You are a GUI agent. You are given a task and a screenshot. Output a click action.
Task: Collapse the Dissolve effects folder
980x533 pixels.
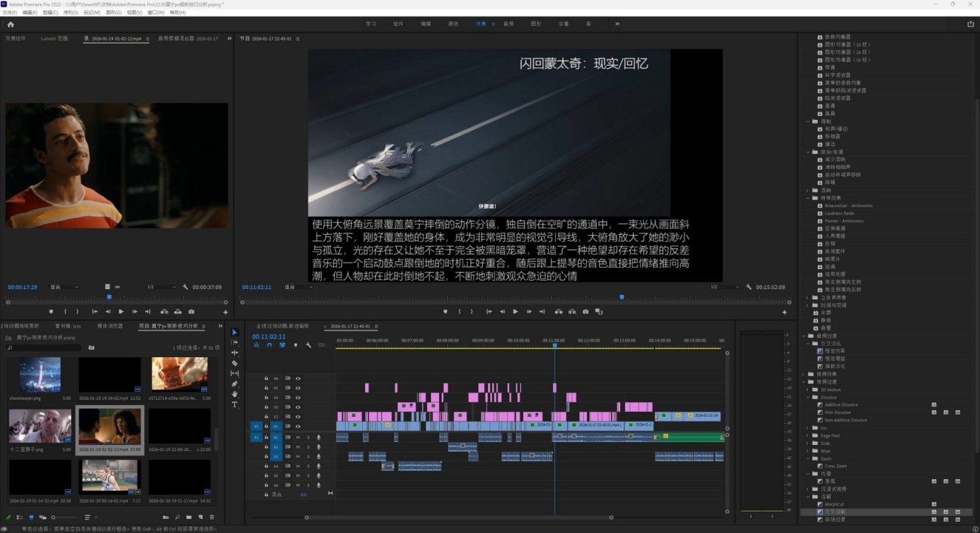click(x=807, y=397)
